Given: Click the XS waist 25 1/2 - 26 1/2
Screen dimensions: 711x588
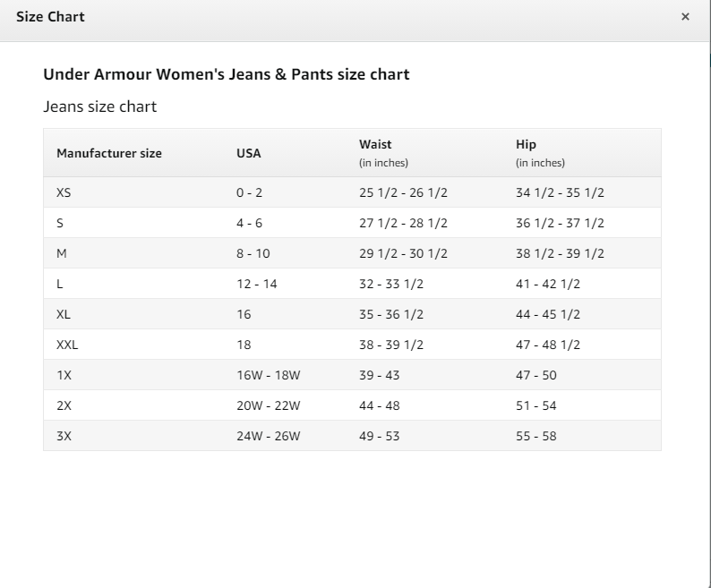Looking at the screenshot, I should click(x=403, y=192).
